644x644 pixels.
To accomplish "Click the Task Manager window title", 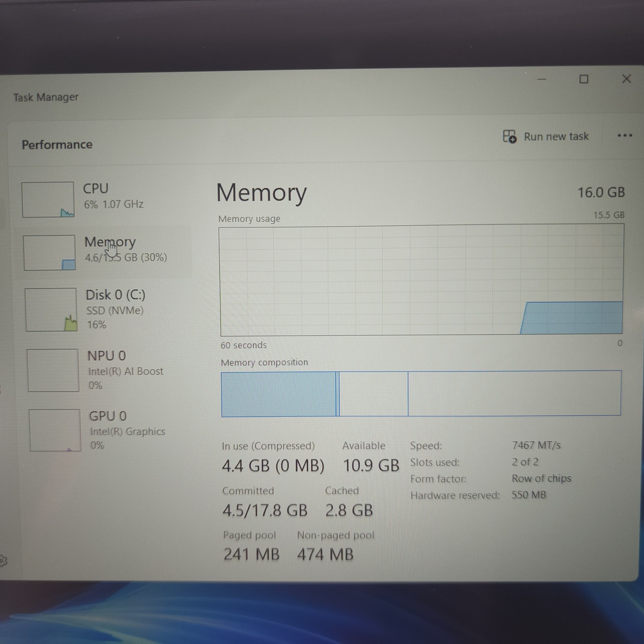I will pyautogui.click(x=46, y=97).
